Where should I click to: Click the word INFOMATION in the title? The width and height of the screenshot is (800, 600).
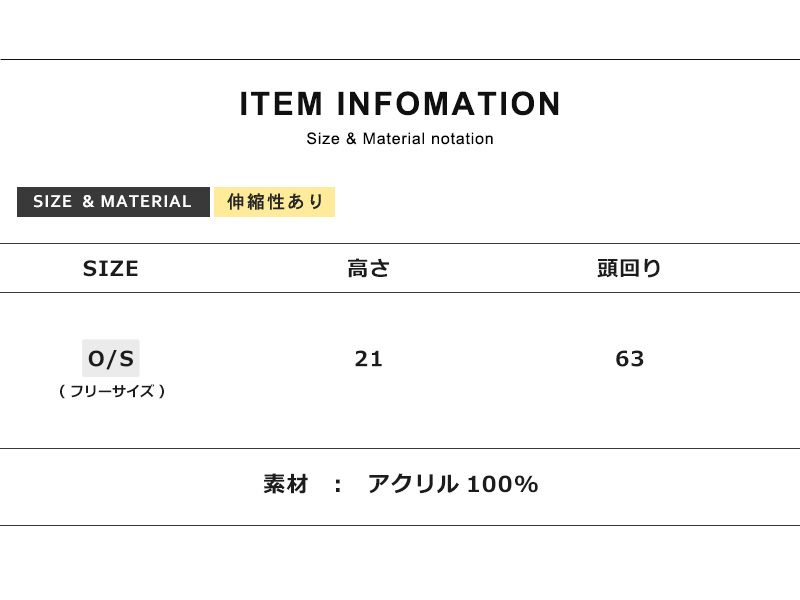449,105
